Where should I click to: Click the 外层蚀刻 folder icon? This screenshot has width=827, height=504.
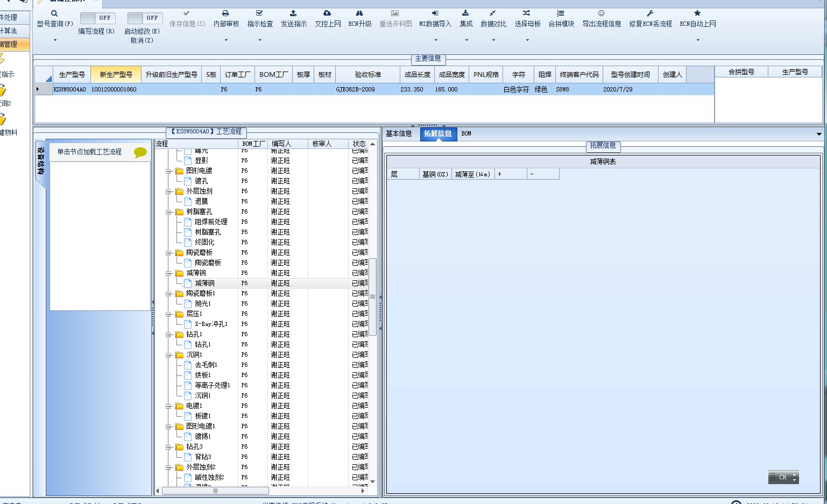179,191
